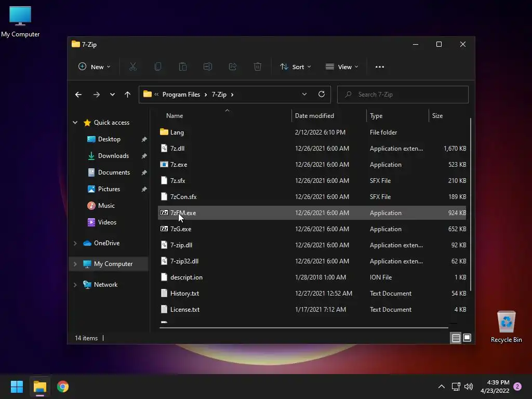The height and width of the screenshot is (399, 532).
Task: Expand the My Computer tree node
Action: pyautogui.click(x=75, y=263)
